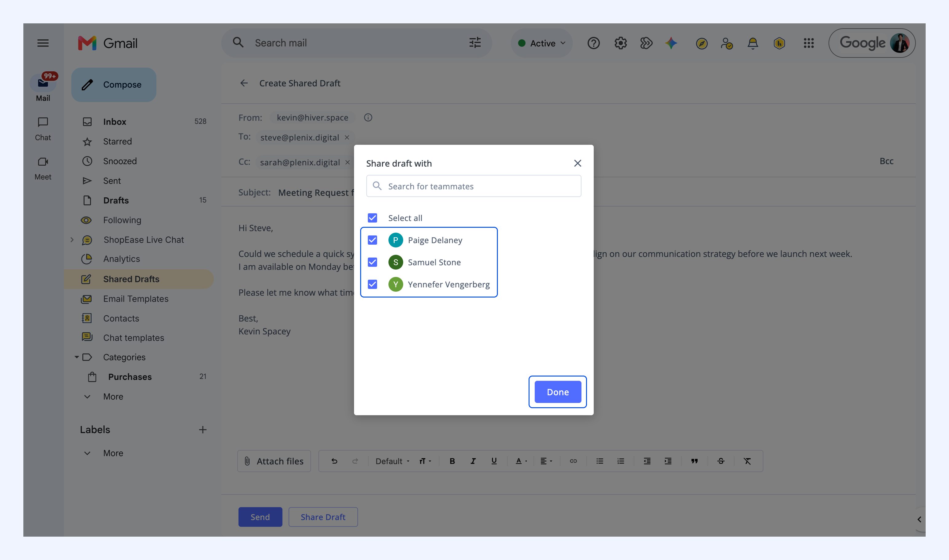Image resolution: width=949 pixels, height=560 pixels.
Task: Decrease indent
Action: point(647,461)
